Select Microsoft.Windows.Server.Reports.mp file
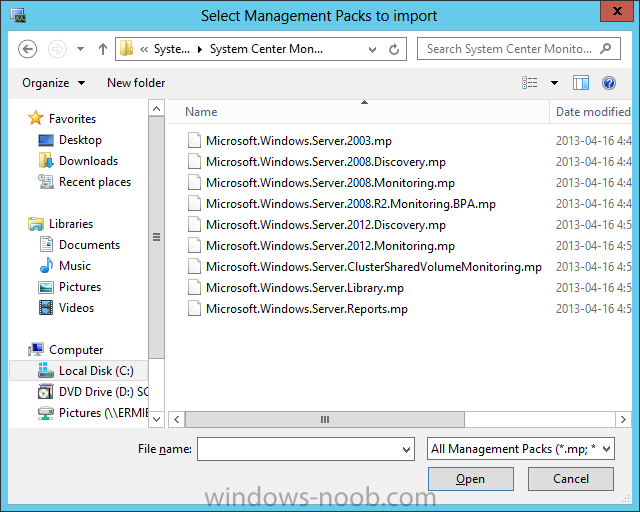This screenshot has width=640, height=512. click(x=307, y=309)
